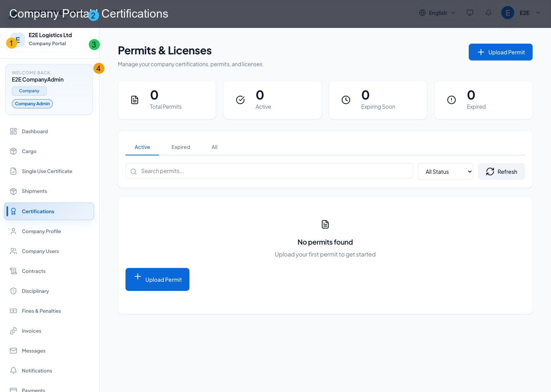Open Company Profile menu item

click(x=49, y=231)
